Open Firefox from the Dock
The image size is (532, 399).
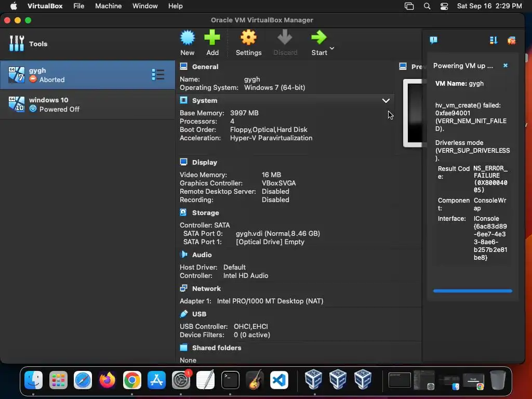[107, 380]
